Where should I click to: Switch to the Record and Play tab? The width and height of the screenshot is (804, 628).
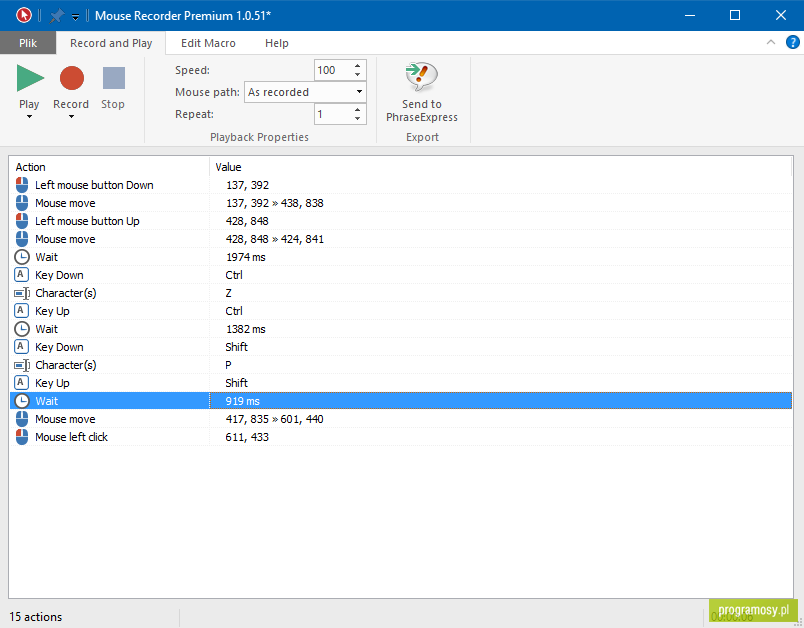pos(111,43)
